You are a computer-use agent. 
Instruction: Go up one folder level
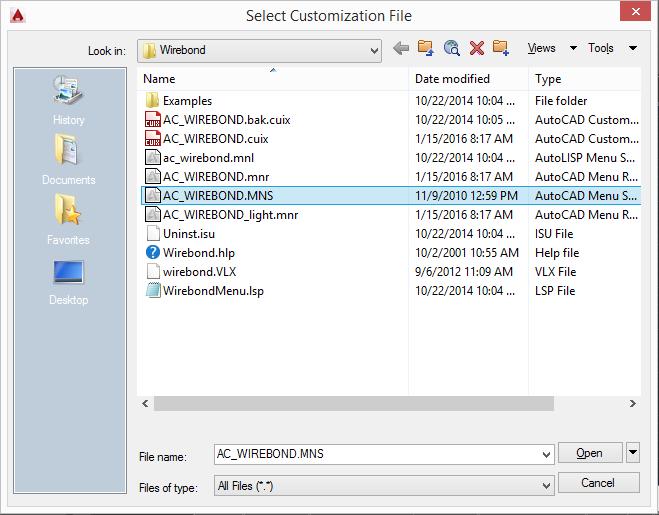point(425,48)
